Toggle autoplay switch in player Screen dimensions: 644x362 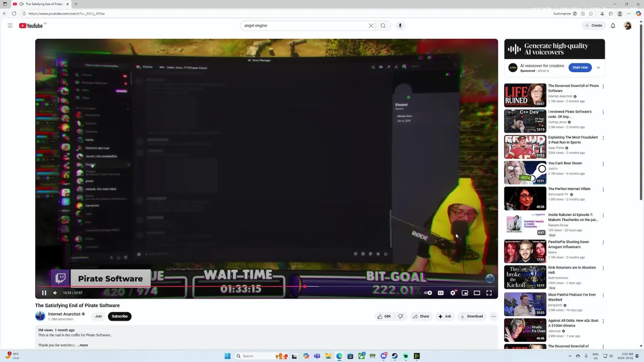428,293
